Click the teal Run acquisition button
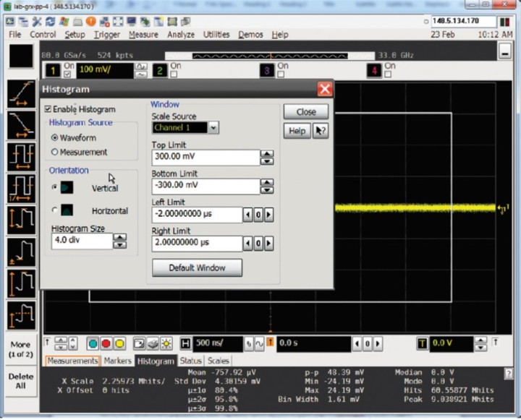Screen dimensions: 521x420 click(x=93, y=343)
